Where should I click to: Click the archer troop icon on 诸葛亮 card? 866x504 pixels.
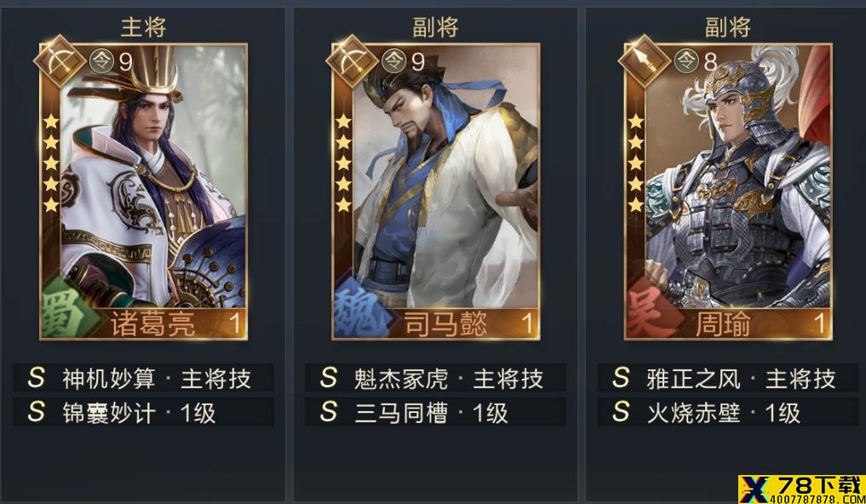coord(60,60)
